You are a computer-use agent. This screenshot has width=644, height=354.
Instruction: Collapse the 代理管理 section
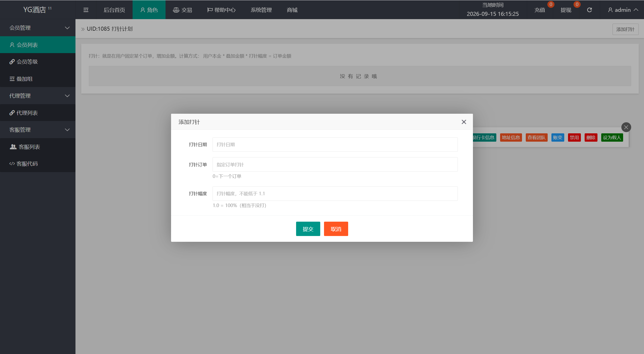pos(38,96)
